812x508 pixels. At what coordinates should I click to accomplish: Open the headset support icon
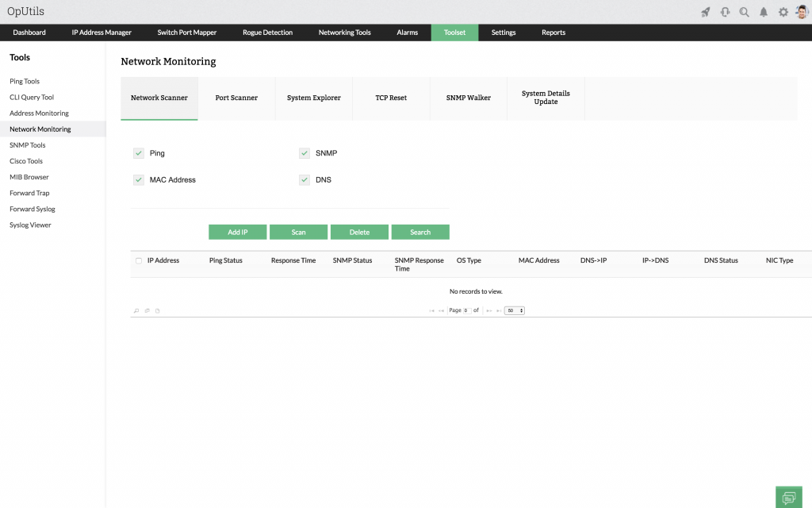725,12
